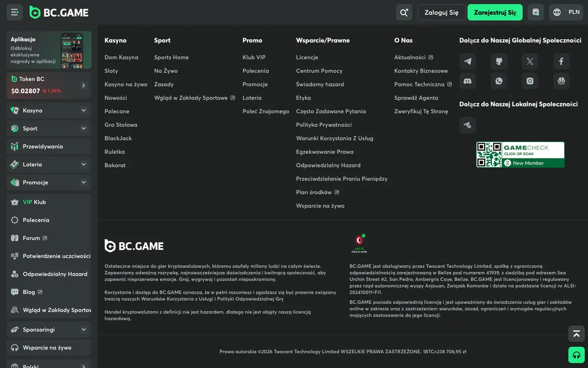Click the Wsparcie na żywo sidebar headset icon
This screenshot has width=588, height=368.
point(15,347)
